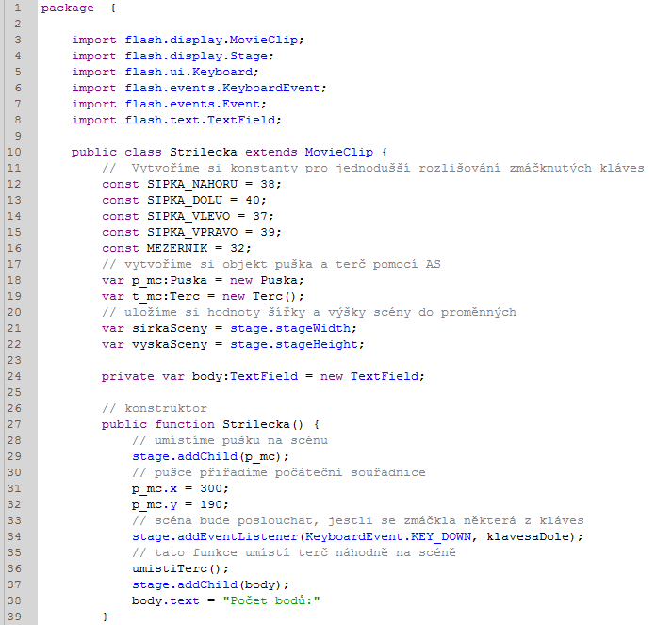
Task: Click line number 1 in the gutter
Action: pos(18,8)
